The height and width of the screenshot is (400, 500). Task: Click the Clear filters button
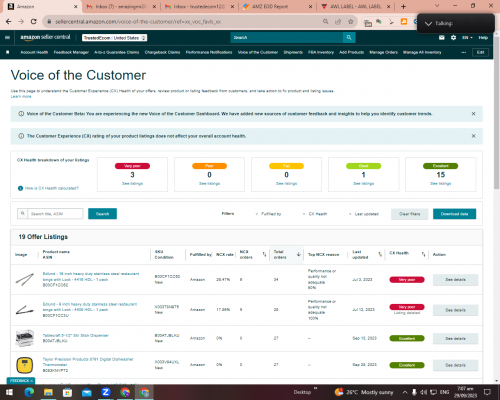410,214
